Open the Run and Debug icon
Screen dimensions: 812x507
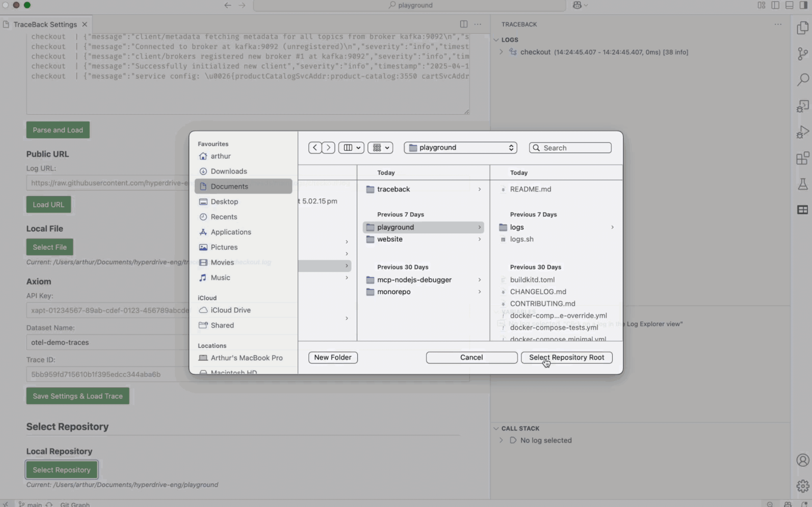[803, 132]
